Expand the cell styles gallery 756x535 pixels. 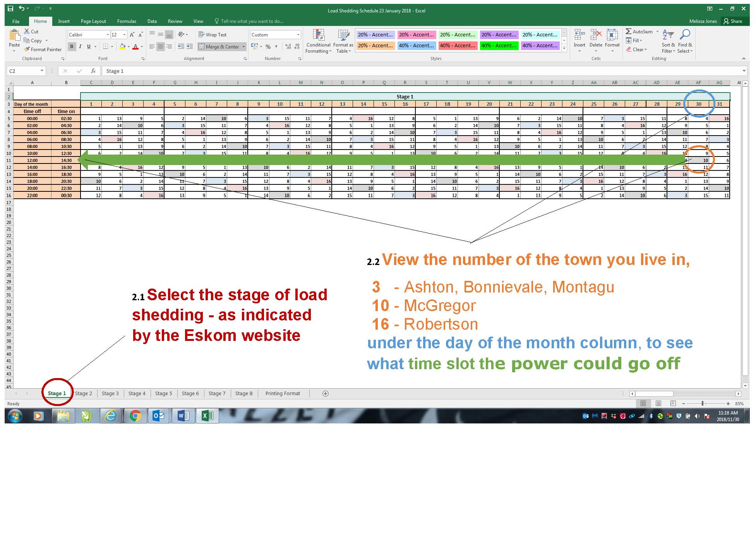564,48
